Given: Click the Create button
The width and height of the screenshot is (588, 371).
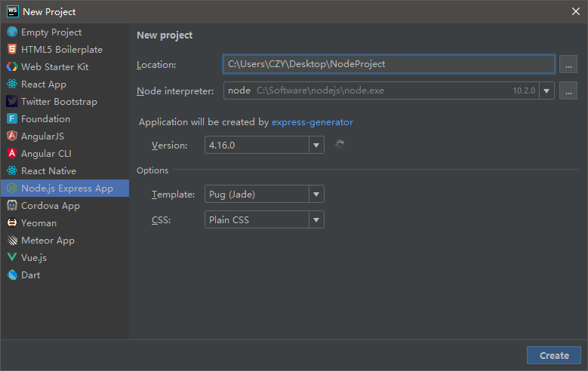Looking at the screenshot, I should pyautogui.click(x=553, y=356).
